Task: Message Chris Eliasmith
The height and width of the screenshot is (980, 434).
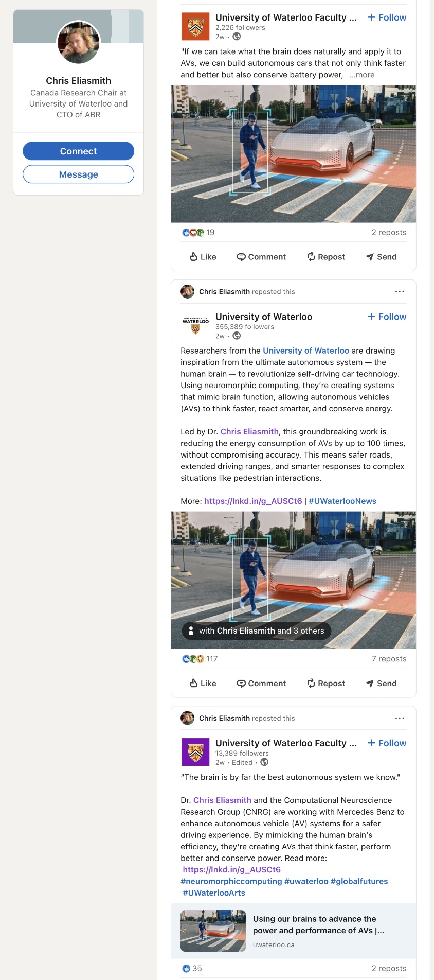Action: (x=78, y=174)
